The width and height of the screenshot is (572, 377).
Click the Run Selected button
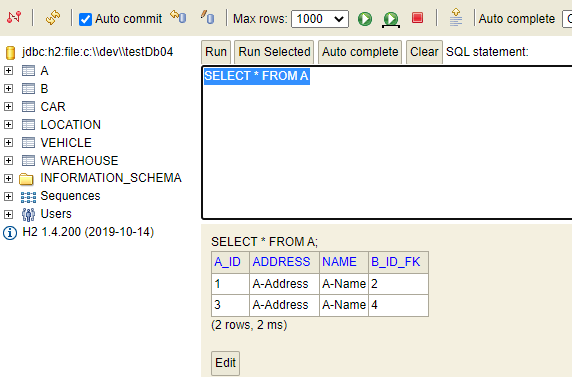click(x=274, y=52)
